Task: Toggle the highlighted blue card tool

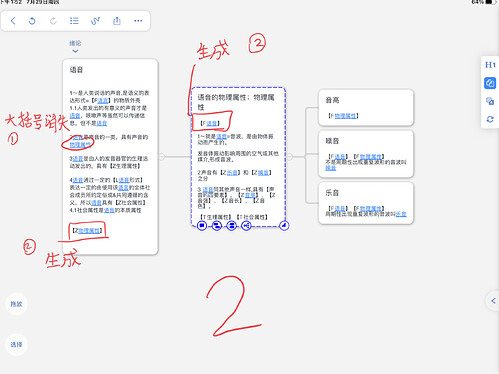Action: pos(490,83)
